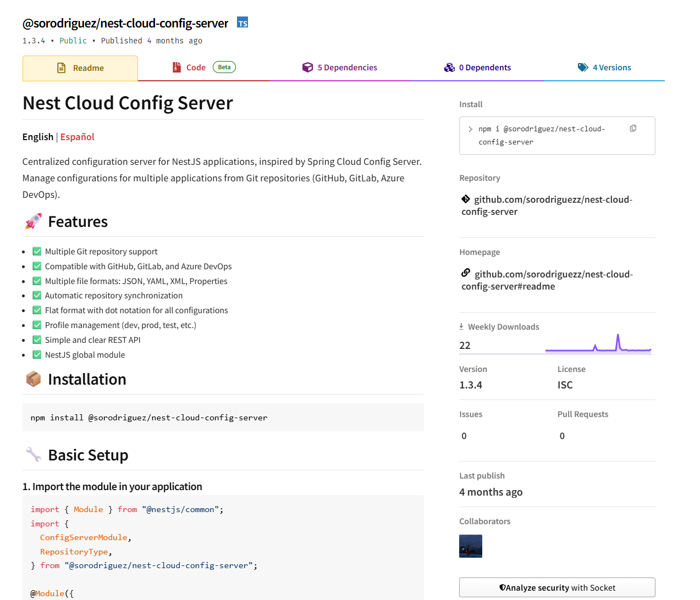Click the Published 4 months ago text
This screenshot has height=600, width=700.
(152, 41)
